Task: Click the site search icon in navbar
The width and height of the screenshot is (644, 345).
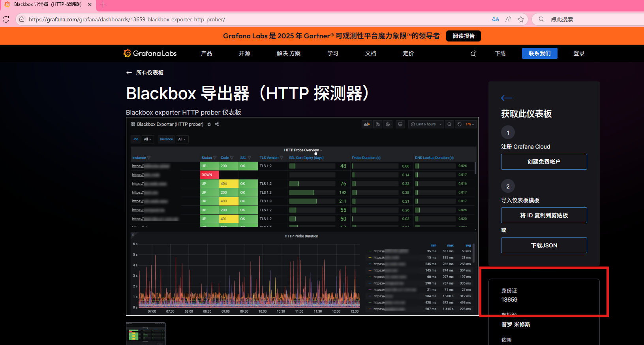Action: [473, 53]
